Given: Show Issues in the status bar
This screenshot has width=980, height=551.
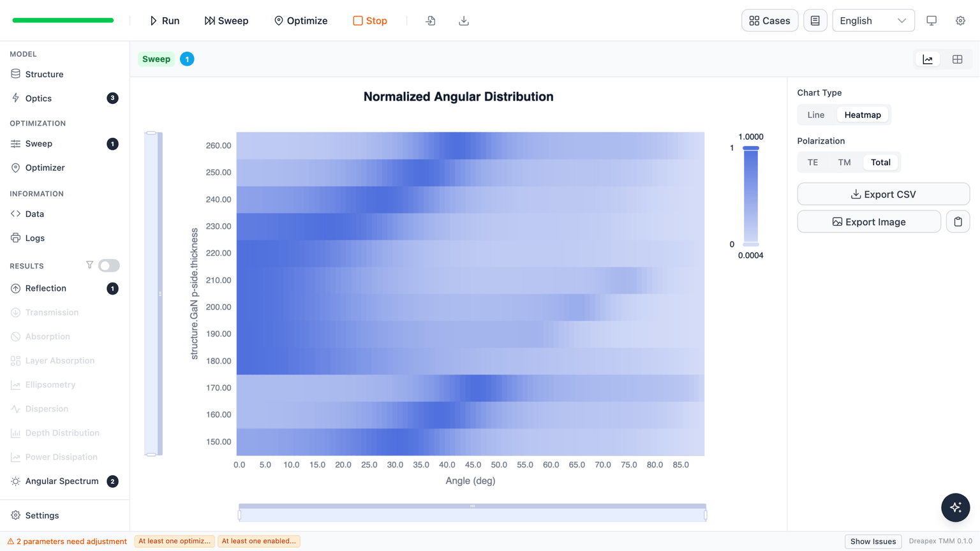Looking at the screenshot, I should pyautogui.click(x=873, y=541).
